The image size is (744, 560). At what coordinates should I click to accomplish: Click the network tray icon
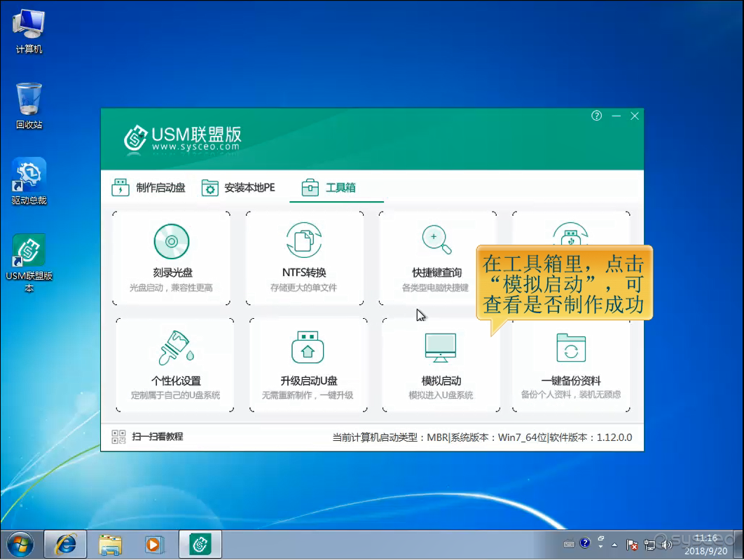(649, 545)
